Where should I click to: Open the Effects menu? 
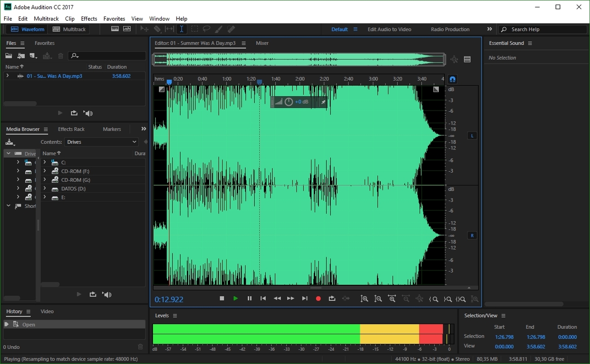[89, 18]
